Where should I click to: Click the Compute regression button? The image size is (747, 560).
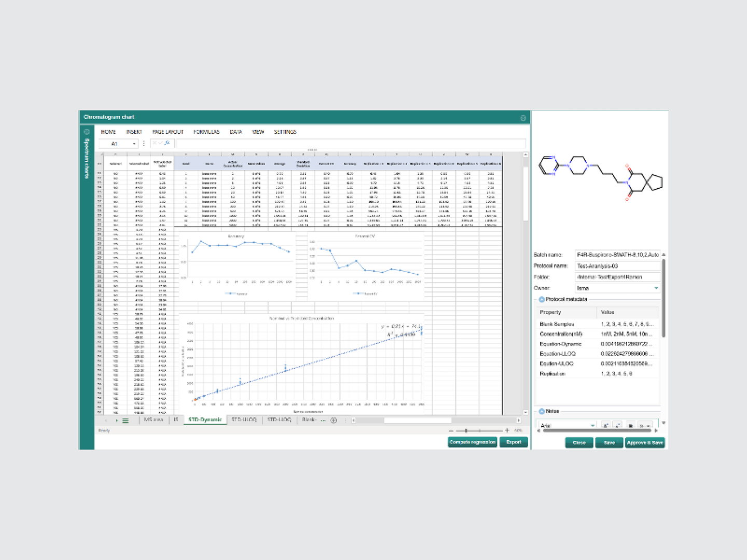pyautogui.click(x=472, y=442)
